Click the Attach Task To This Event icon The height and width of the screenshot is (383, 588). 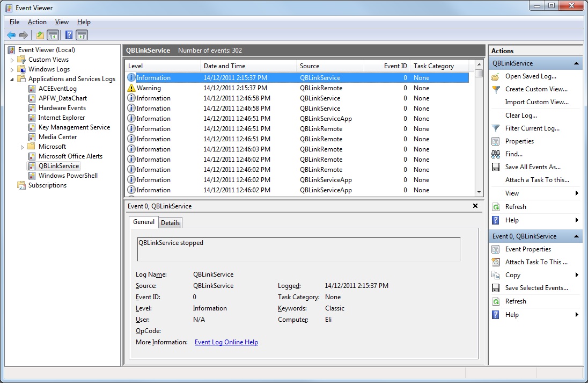(496, 262)
